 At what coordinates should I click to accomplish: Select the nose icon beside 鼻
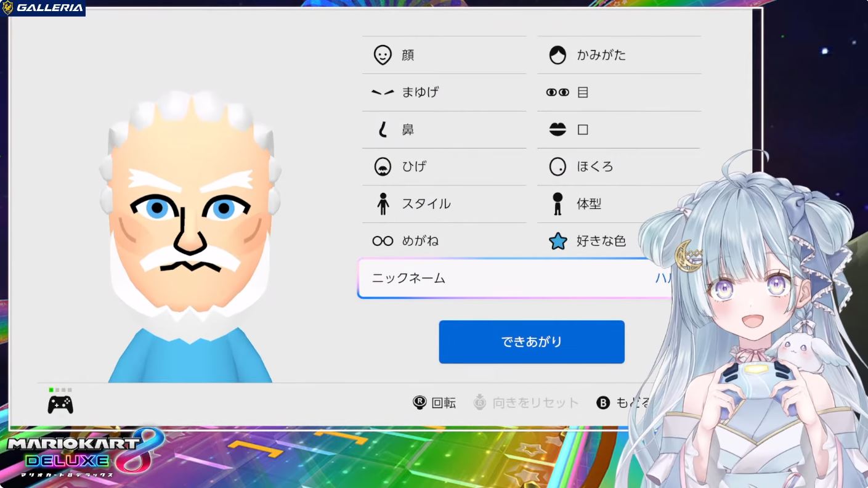point(383,129)
